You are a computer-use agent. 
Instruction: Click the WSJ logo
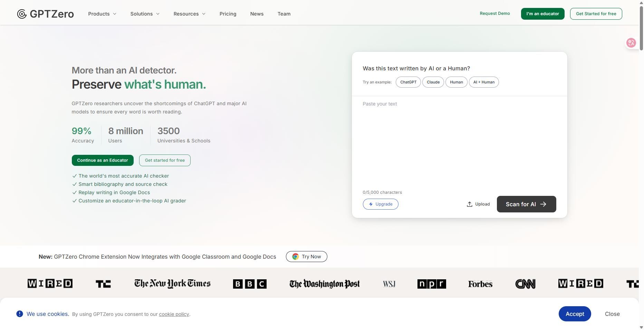click(389, 284)
